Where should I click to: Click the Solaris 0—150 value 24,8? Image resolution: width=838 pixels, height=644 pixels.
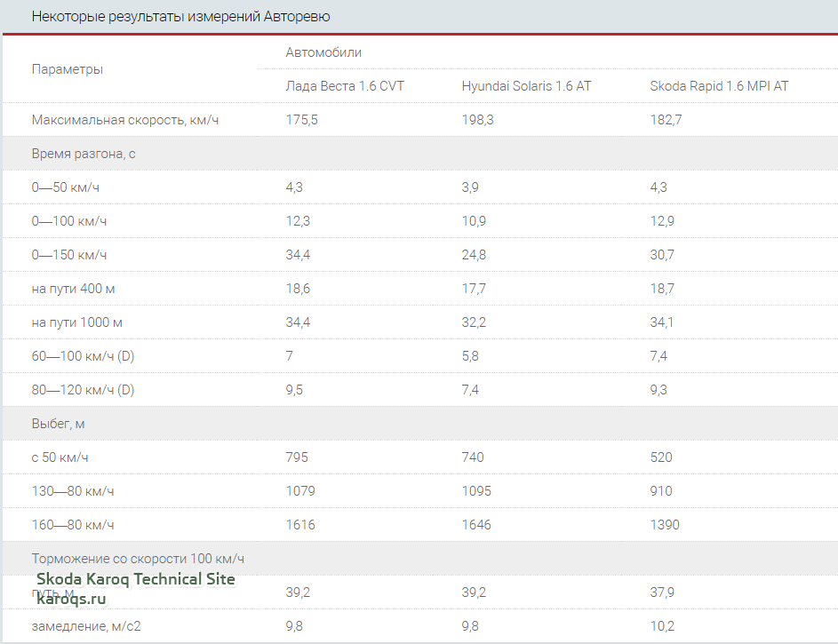tap(474, 255)
